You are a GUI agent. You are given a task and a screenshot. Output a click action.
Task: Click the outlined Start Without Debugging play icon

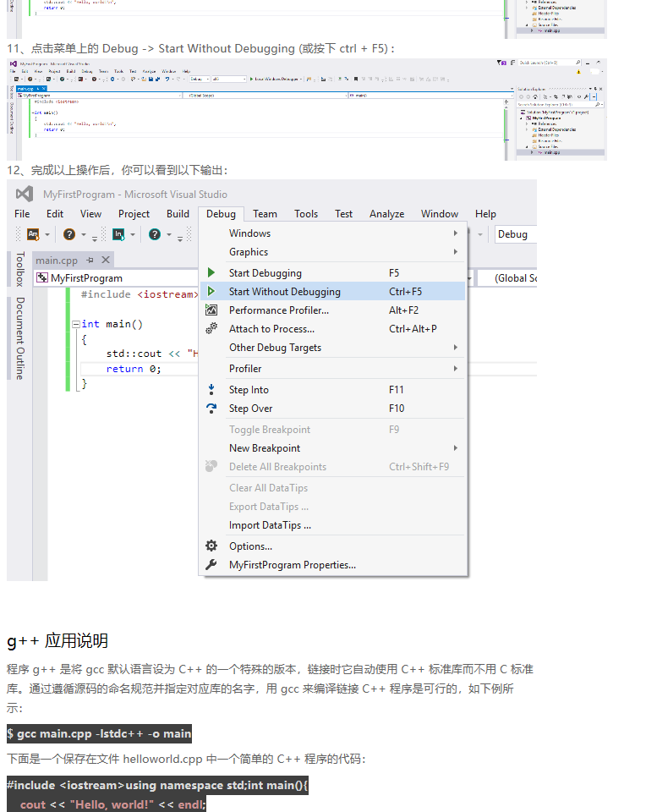[x=211, y=291]
